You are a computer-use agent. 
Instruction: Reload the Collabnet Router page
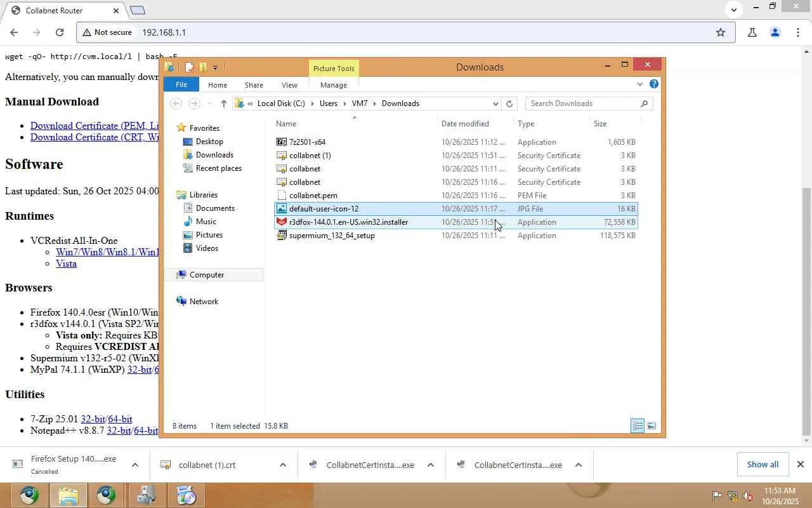point(60,32)
